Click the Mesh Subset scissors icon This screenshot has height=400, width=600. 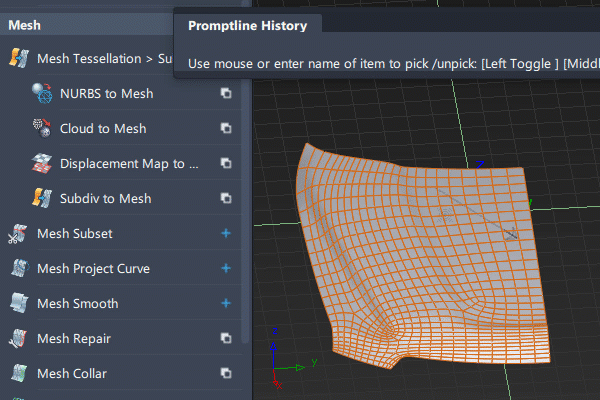(x=19, y=234)
